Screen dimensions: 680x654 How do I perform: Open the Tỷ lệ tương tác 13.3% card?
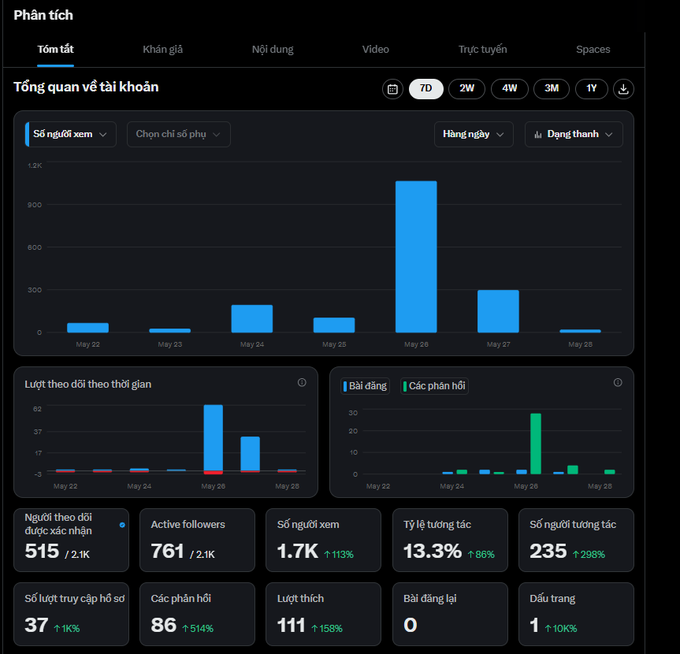click(450, 540)
